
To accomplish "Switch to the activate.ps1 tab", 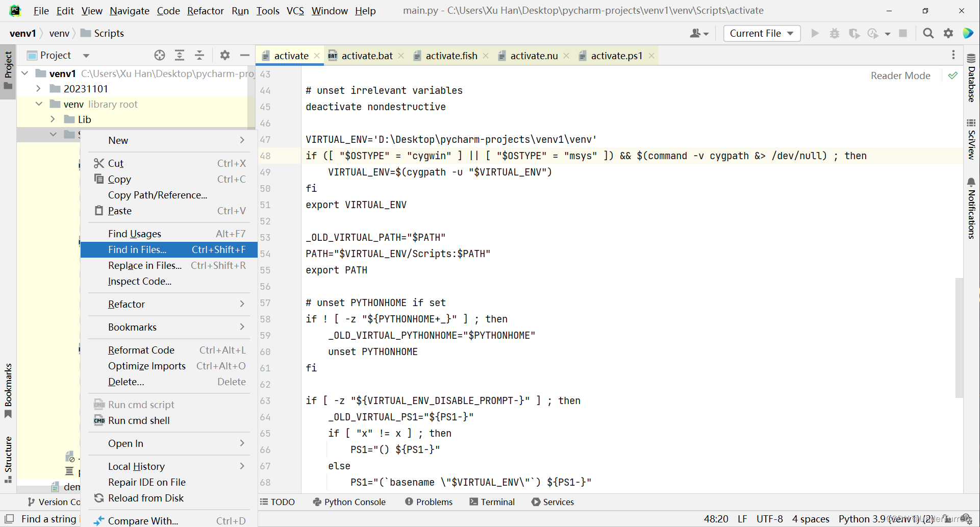I will coord(617,56).
